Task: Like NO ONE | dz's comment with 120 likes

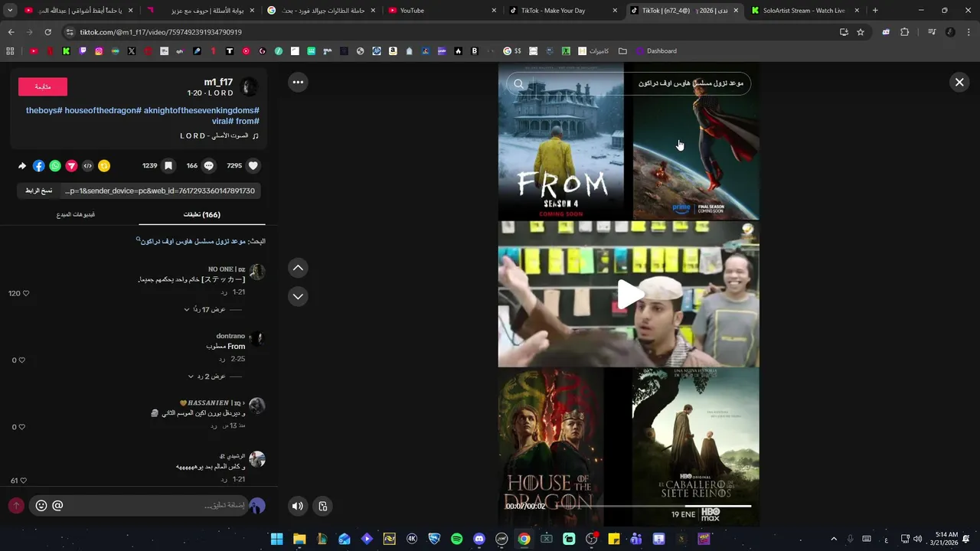Action: pos(25,293)
